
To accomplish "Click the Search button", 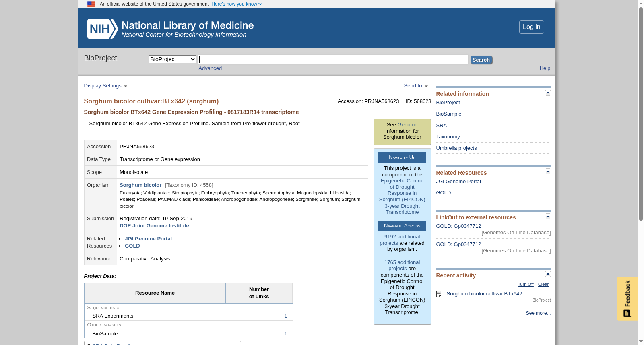I will click(x=481, y=60).
